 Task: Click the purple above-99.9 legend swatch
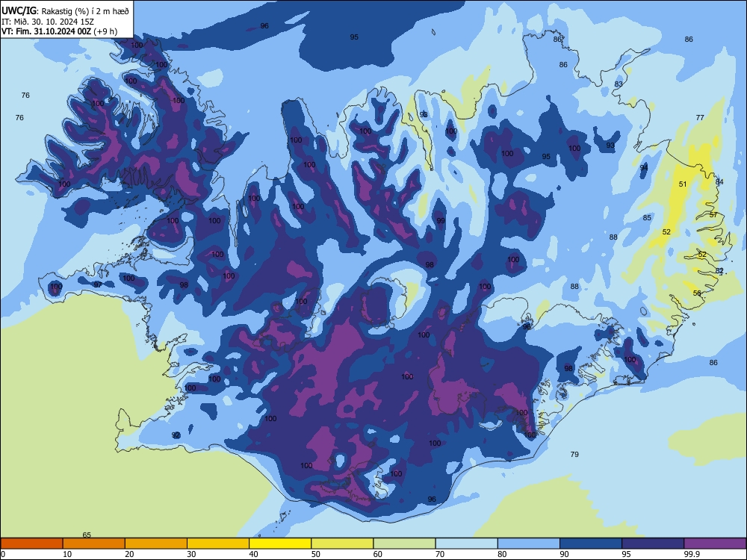coord(715,544)
